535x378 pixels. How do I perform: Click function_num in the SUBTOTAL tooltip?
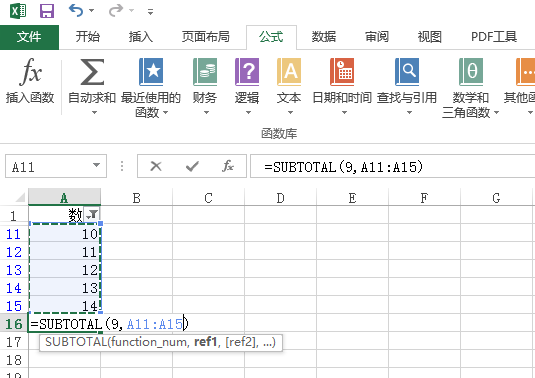point(148,342)
